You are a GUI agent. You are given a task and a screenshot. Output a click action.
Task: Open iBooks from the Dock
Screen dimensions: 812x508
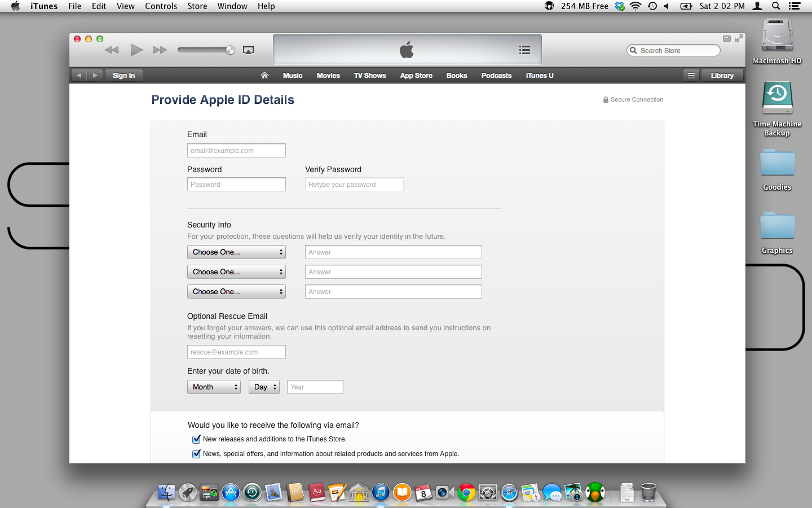coord(402,493)
